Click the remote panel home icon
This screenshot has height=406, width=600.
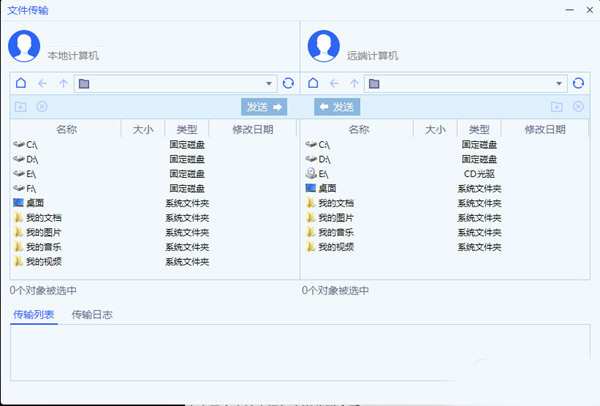pyautogui.click(x=312, y=84)
